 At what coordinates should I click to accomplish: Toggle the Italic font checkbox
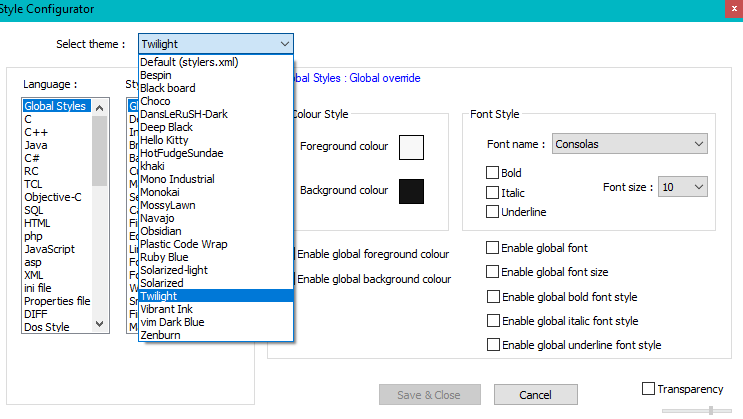492,193
